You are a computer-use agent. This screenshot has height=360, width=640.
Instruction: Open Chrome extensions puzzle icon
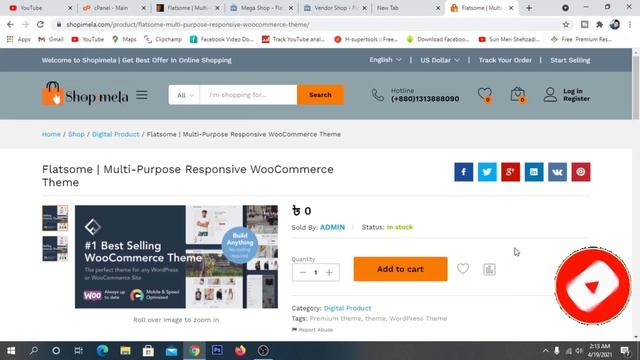(600, 24)
